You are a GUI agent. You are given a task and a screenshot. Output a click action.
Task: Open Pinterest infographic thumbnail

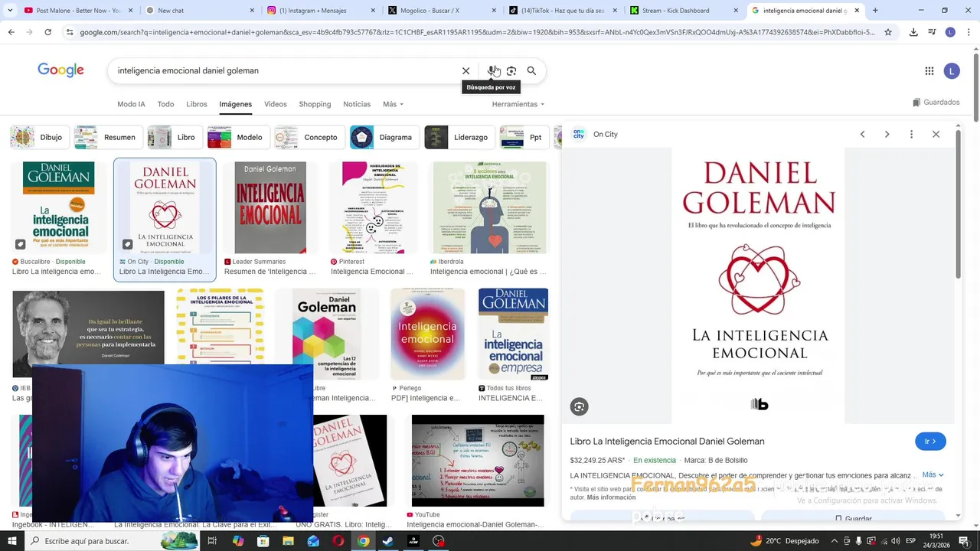point(374,207)
